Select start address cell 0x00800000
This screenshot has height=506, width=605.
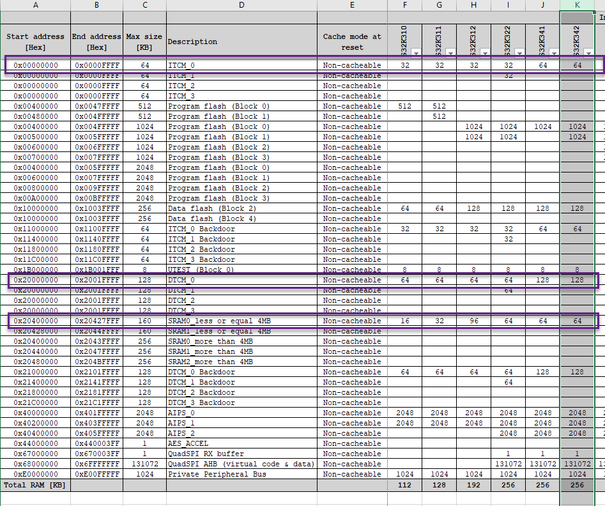tap(35, 188)
